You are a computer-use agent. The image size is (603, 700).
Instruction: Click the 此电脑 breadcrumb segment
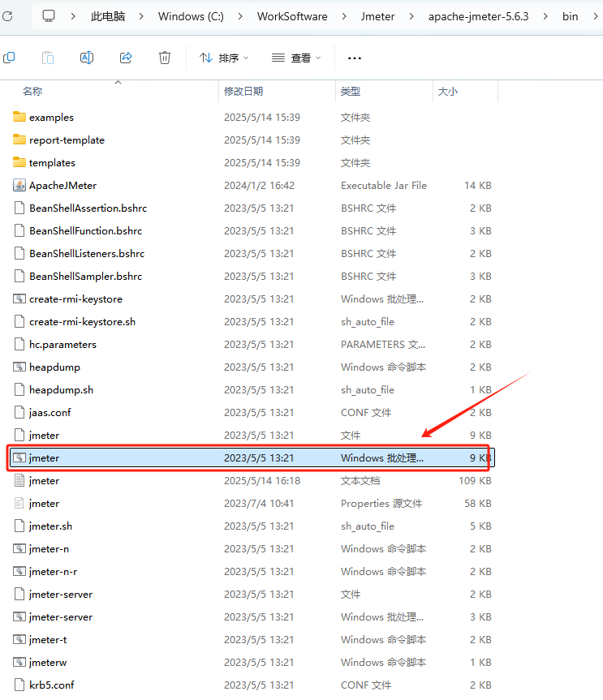pyautogui.click(x=108, y=16)
